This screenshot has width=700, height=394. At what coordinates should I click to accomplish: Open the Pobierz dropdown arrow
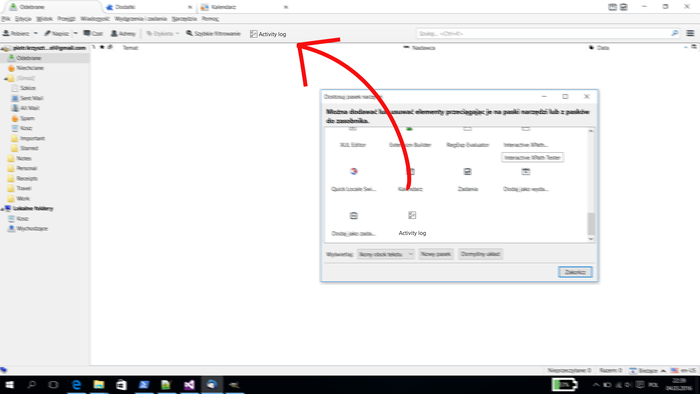(x=36, y=33)
